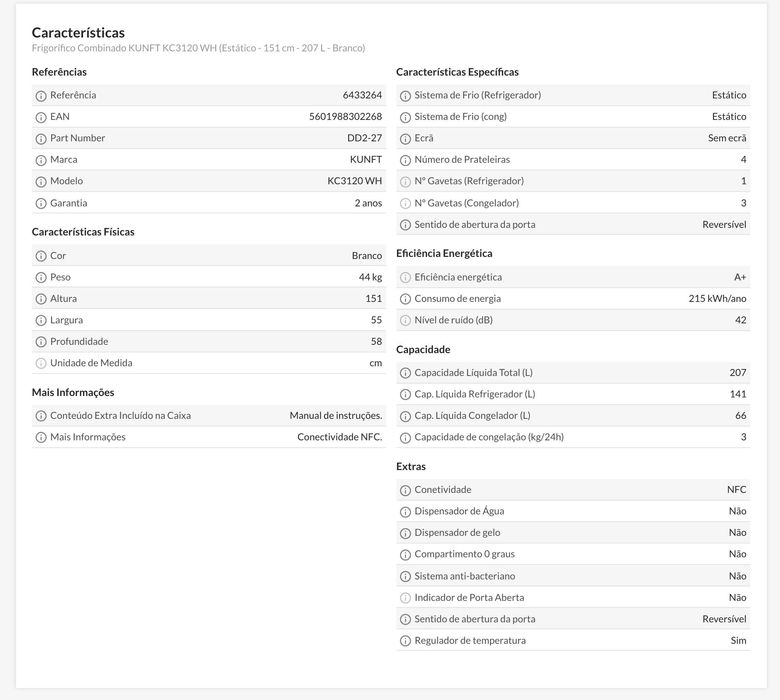This screenshot has width=780, height=700.
Task: Click info icon beside Sistema anti-bacteriano
Action: pyautogui.click(x=405, y=577)
